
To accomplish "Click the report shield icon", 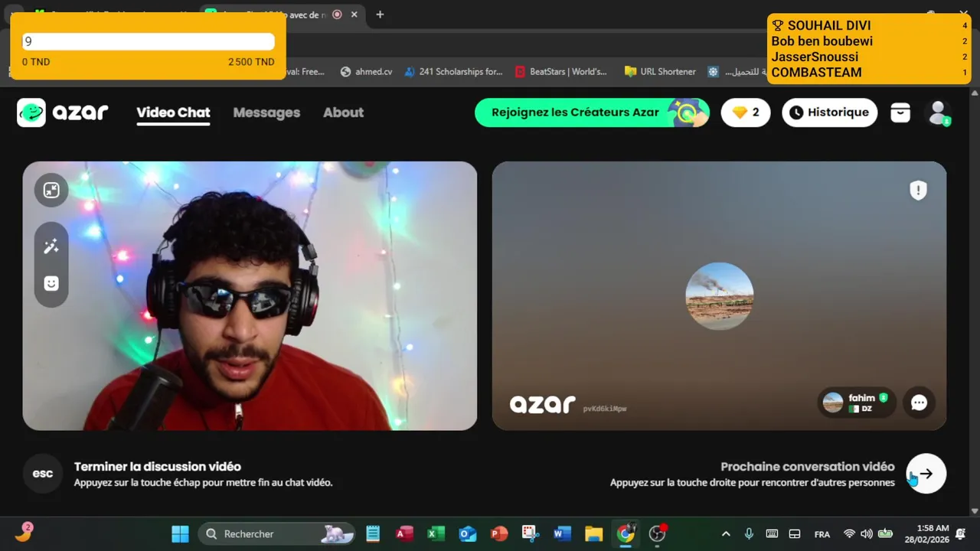I will click(918, 191).
